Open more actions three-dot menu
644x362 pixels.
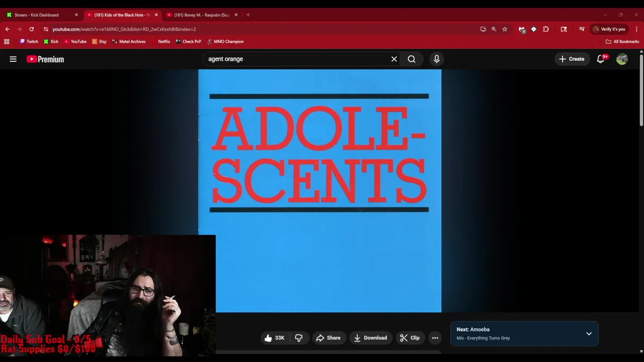(435, 338)
